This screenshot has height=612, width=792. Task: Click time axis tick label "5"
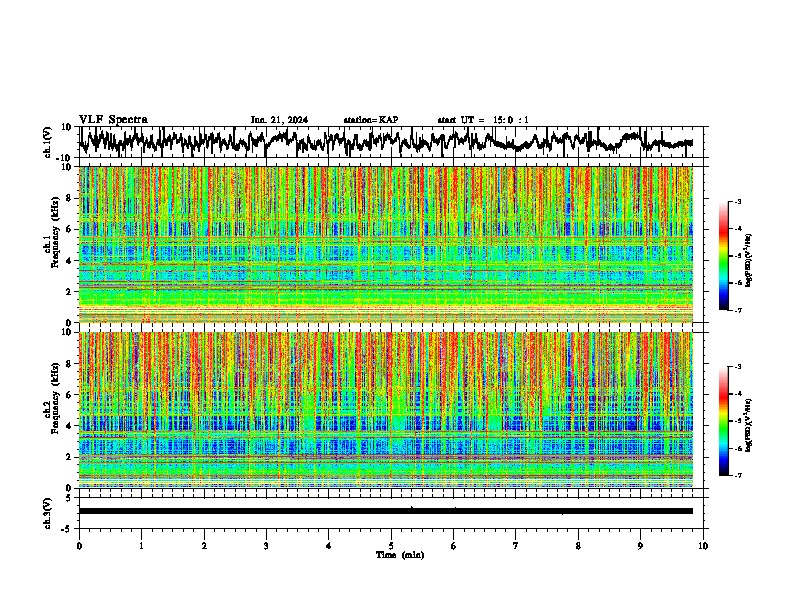[x=391, y=546]
